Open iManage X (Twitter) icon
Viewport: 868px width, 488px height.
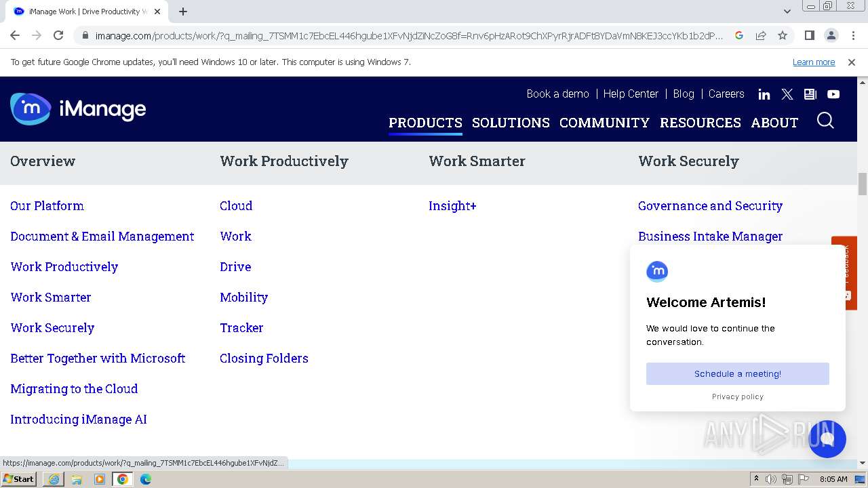pyautogui.click(x=787, y=94)
